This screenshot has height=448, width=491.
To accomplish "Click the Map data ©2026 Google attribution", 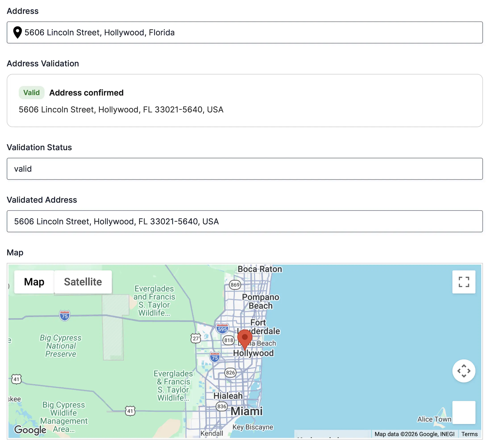I will pyautogui.click(x=414, y=434).
